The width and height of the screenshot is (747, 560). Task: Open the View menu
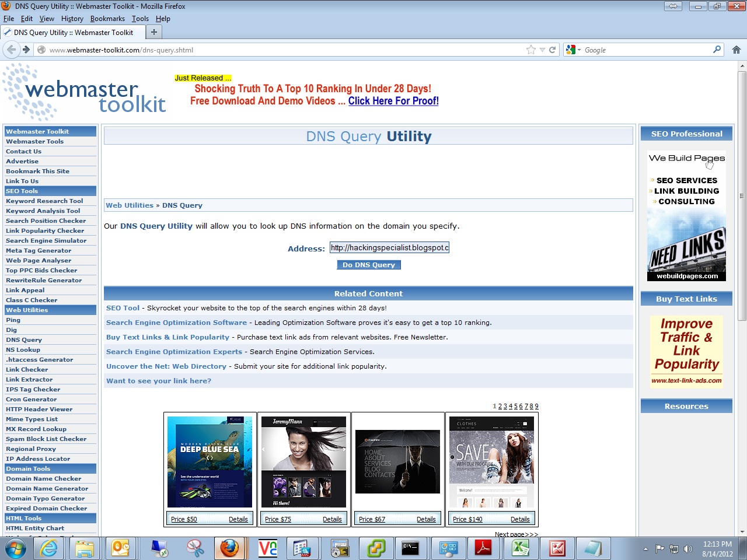tap(47, 19)
